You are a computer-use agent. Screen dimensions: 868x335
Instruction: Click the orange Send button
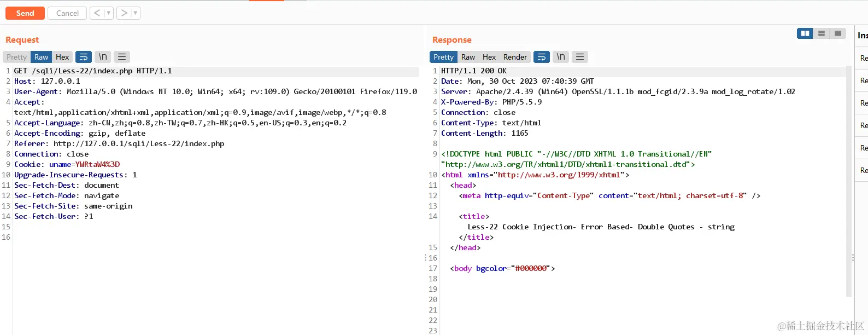(25, 13)
